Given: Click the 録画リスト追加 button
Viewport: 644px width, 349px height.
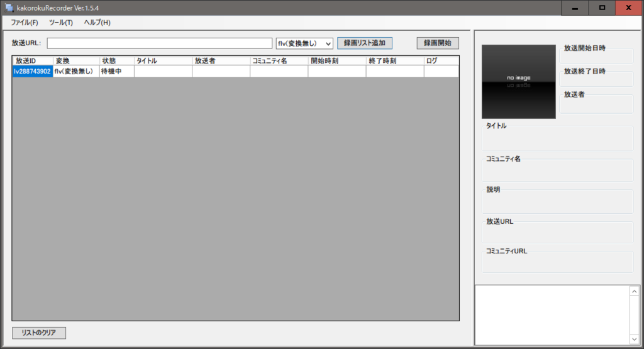Looking at the screenshot, I should (x=365, y=43).
